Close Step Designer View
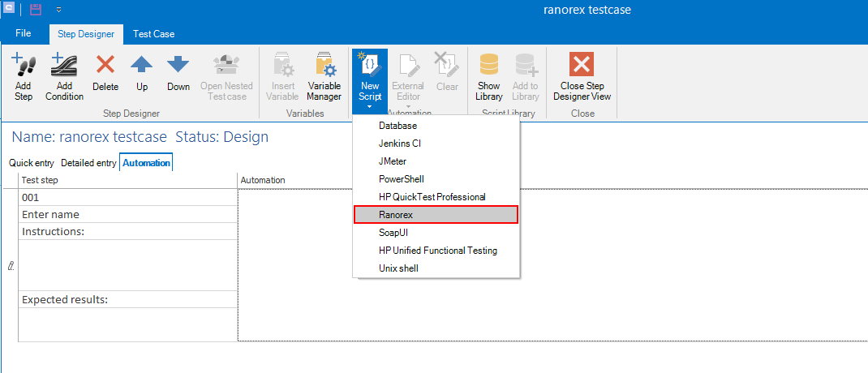Image resolution: width=868 pixels, height=373 pixels. click(x=582, y=66)
